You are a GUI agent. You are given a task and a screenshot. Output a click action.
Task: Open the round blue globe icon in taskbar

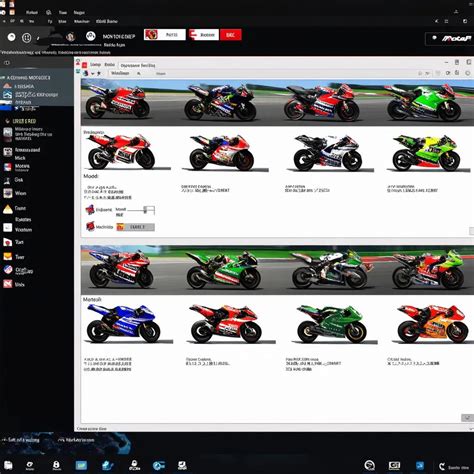click(158, 465)
